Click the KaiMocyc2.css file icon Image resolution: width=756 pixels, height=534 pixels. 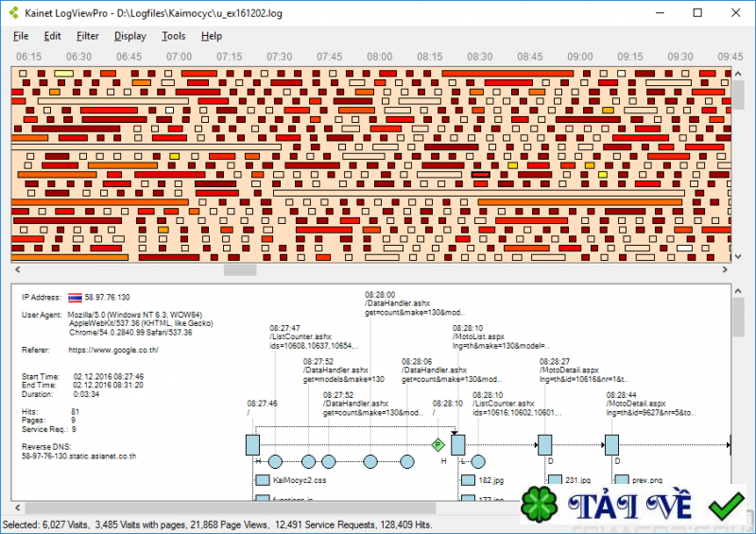[x=263, y=480]
